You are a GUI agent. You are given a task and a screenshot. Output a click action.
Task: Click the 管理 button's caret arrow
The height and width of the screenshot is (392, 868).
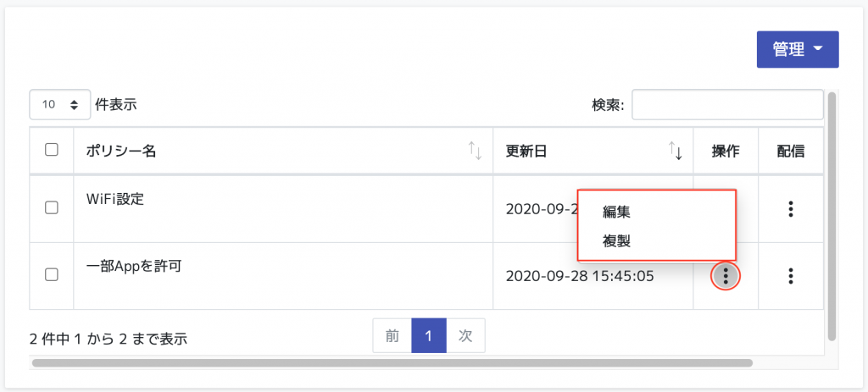pyautogui.click(x=819, y=49)
